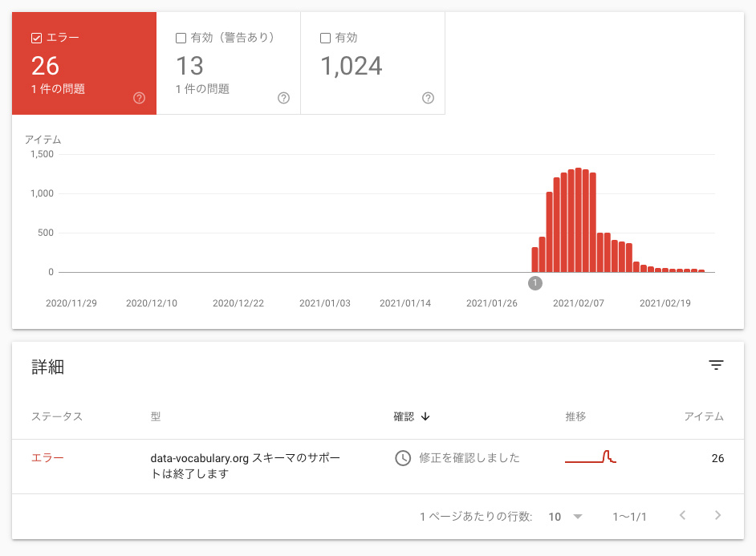Click the 型 column header

pos(155,416)
